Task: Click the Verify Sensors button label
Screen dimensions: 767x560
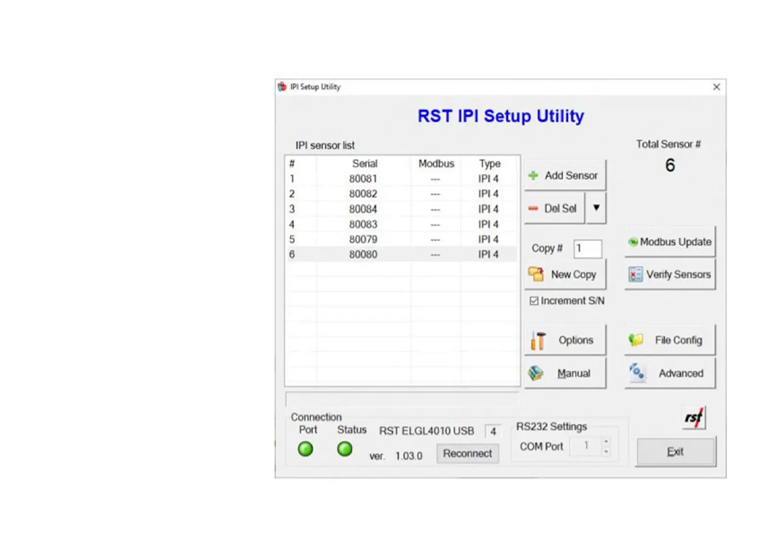Action: coord(678,274)
